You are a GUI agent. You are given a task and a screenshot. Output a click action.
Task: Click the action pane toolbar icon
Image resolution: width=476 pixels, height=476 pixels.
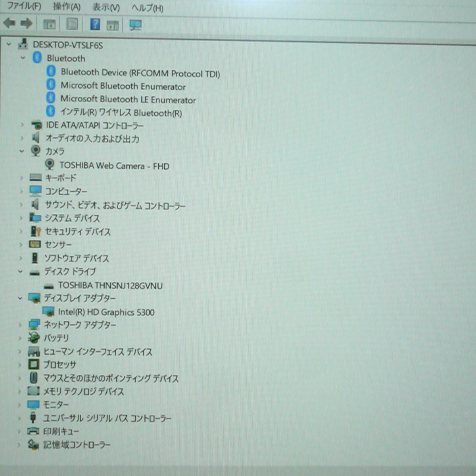coord(113,25)
